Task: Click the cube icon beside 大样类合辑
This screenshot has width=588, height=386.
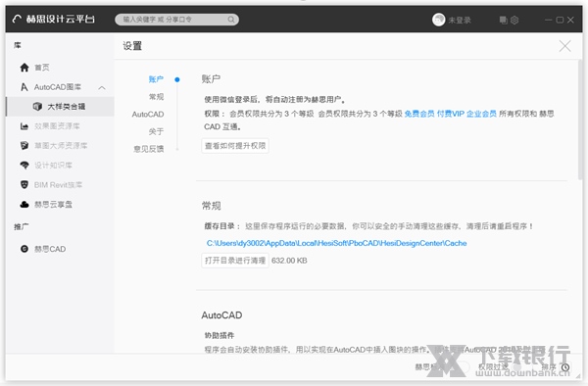Action: pyautogui.click(x=37, y=107)
